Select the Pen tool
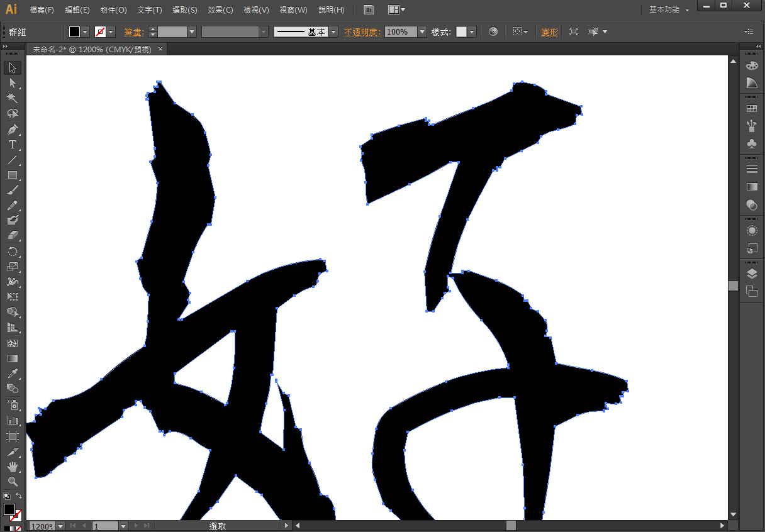This screenshot has width=765, height=532. (x=13, y=129)
